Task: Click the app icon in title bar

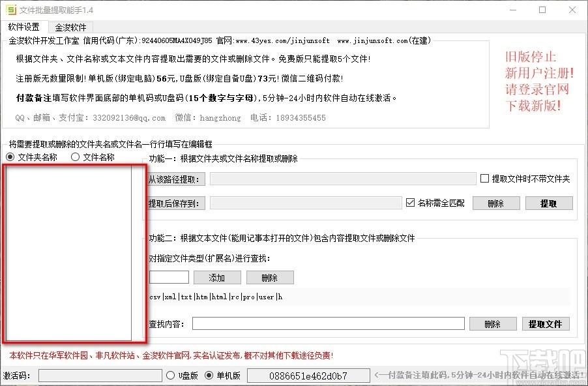Action: pyautogui.click(x=11, y=10)
